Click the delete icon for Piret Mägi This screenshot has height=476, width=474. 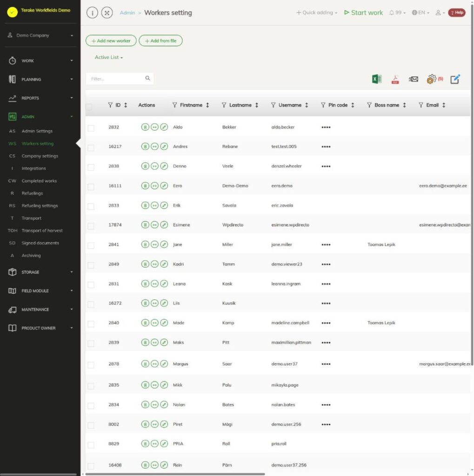click(x=145, y=424)
